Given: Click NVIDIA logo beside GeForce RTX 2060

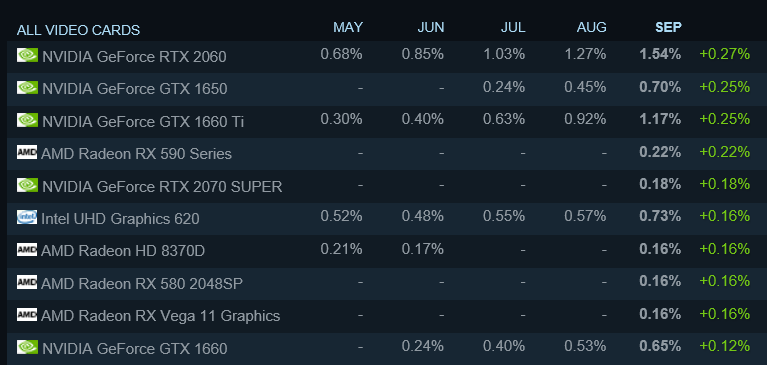Looking at the screenshot, I should click(x=27, y=55).
